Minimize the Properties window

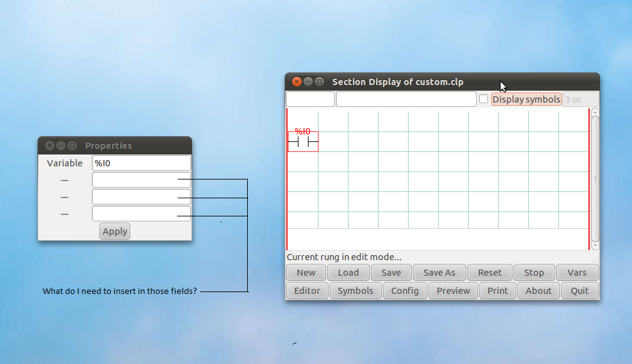coord(61,145)
